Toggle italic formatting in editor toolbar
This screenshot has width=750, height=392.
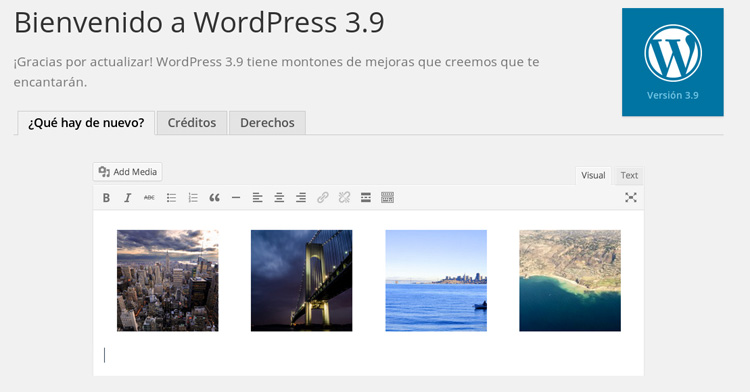click(127, 197)
